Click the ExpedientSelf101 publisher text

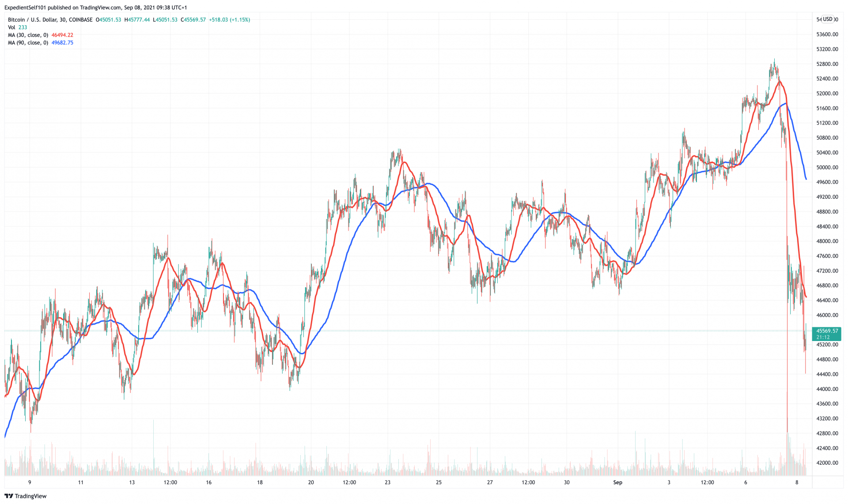coord(25,8)
